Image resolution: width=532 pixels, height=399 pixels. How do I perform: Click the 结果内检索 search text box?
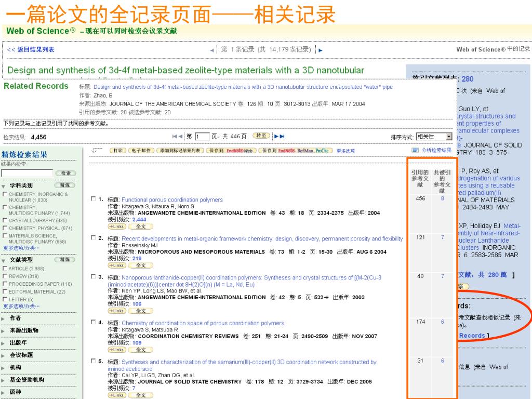pyautogui.click(x=27, y=173)
